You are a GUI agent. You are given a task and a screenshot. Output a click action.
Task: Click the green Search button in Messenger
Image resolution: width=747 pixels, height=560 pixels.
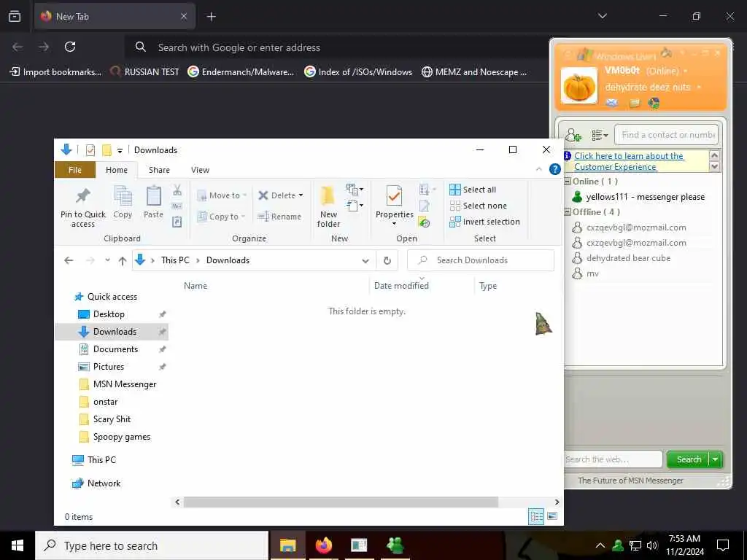coord(689,459)
